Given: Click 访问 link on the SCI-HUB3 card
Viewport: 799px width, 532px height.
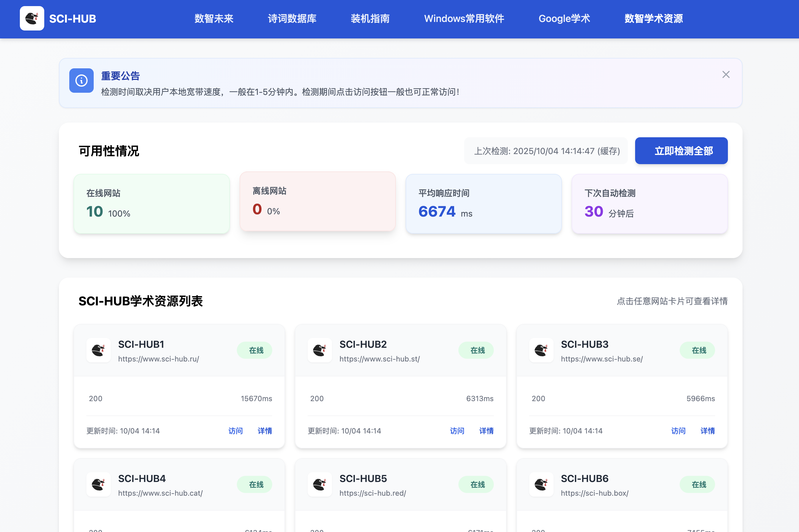Looking at the screenshot, I should pyautogui.click(x=678, y=430).
